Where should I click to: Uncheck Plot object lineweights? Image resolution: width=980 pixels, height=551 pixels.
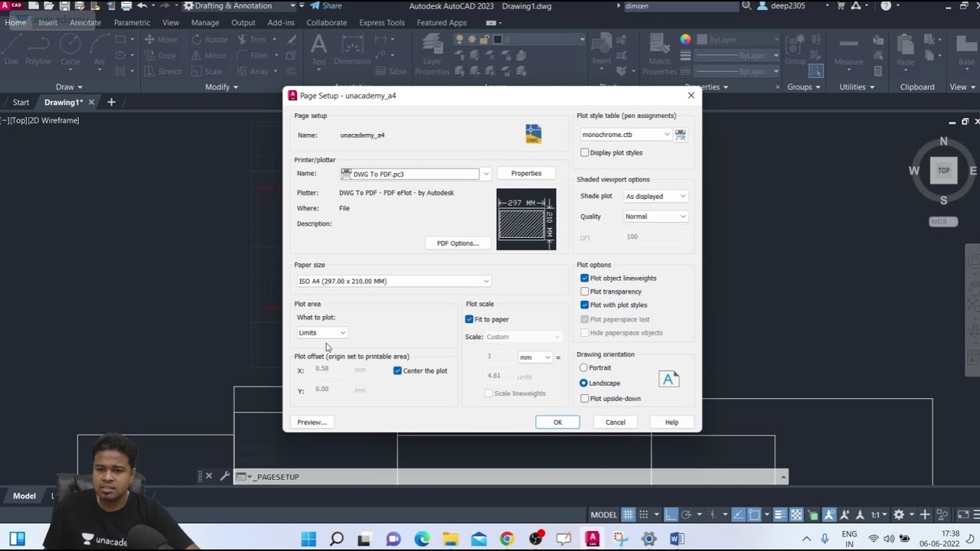[x=585, y=279]
